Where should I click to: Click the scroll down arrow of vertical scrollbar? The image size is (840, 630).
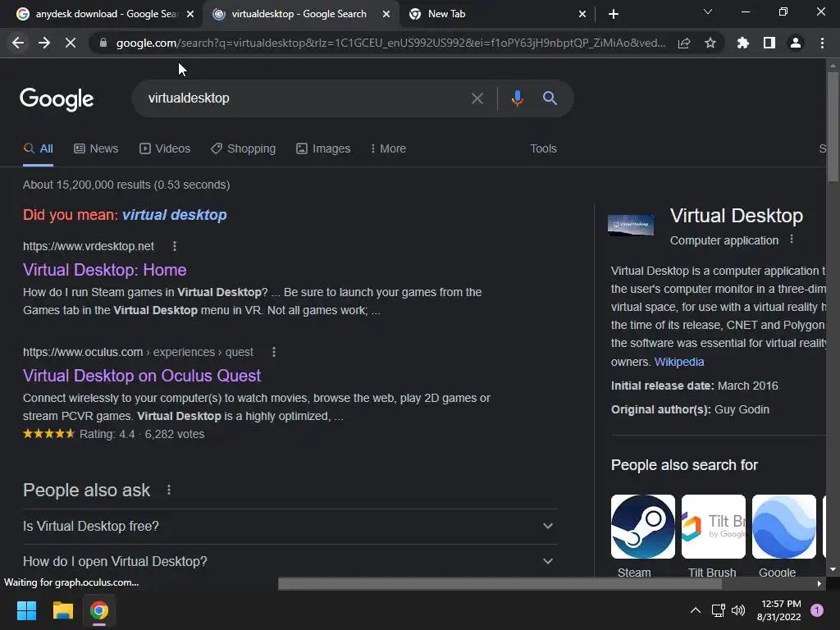pos(833,569)
